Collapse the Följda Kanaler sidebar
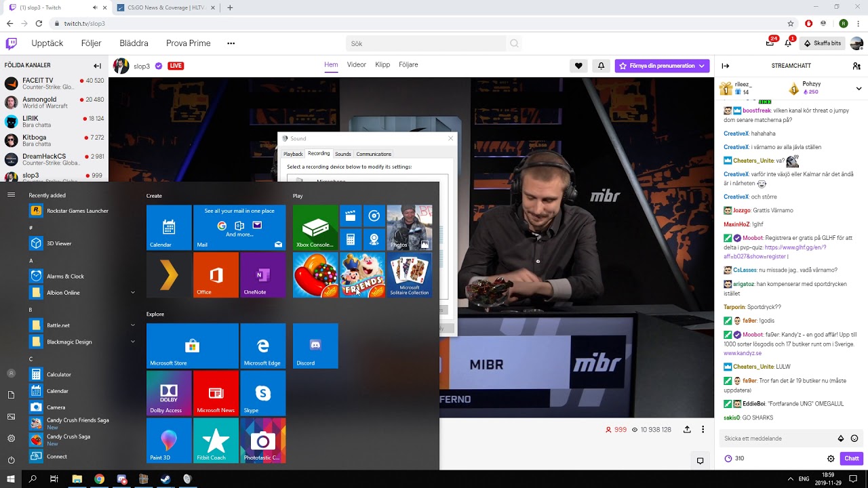 [98, 66]
